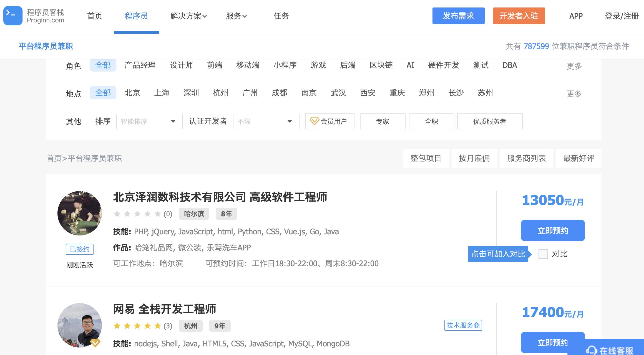This screenshot has width=644, height=355.
Task: Switch to the 程序员 navigation tab
Action: [136, 16]
